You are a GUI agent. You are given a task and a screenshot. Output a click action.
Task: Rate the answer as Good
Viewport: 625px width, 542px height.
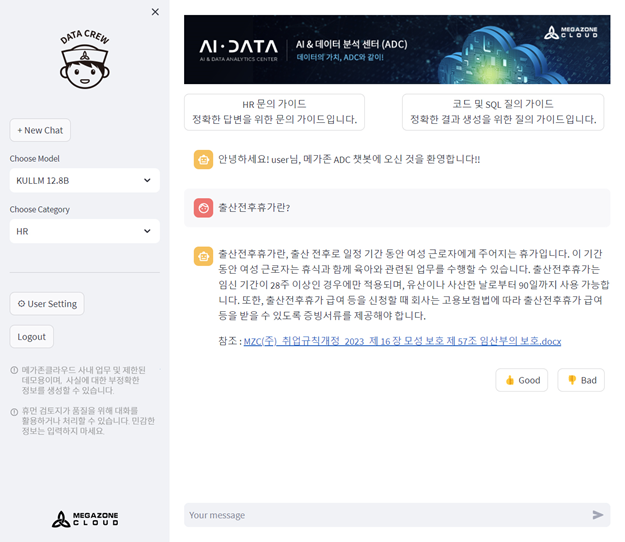(x=522, y=380)
